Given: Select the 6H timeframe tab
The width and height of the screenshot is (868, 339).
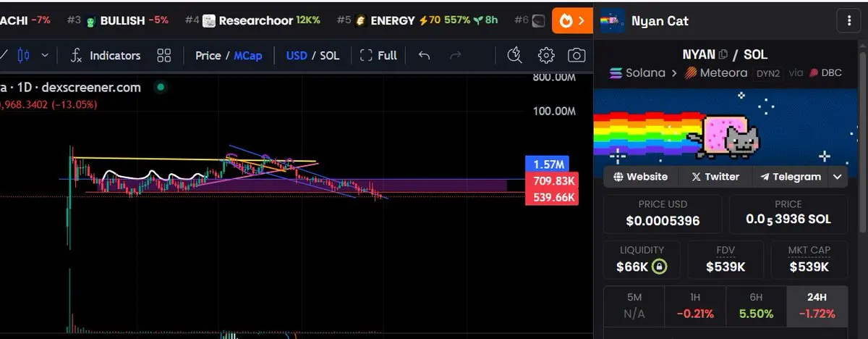Looking at the screenshot, I should (x=756, y=306).
